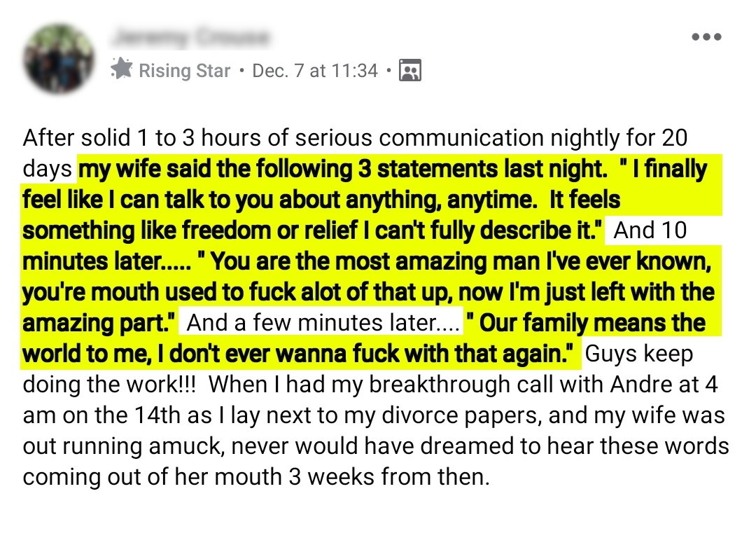Click the group members privacy icon
756x538 pixels.
pos(409,70)
